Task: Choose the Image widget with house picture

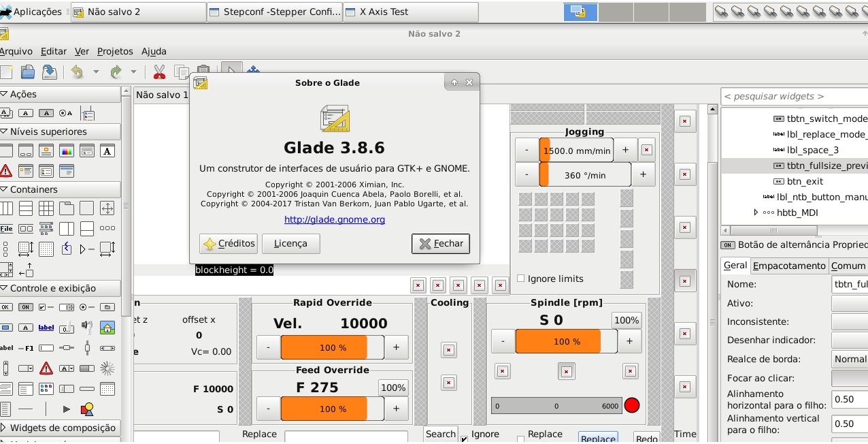Action: pos(107,328)
